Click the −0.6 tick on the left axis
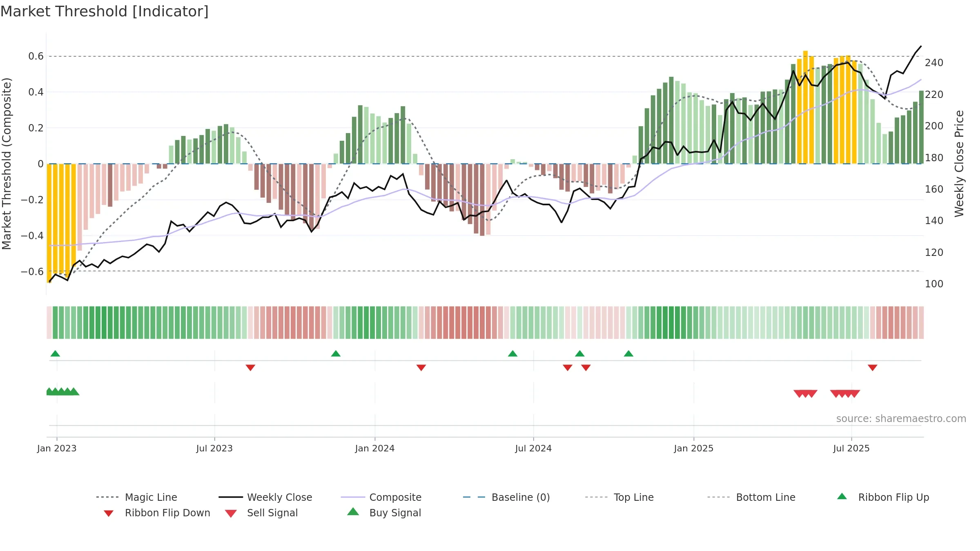This screenshot has width=980, height=551. [32, 272]
